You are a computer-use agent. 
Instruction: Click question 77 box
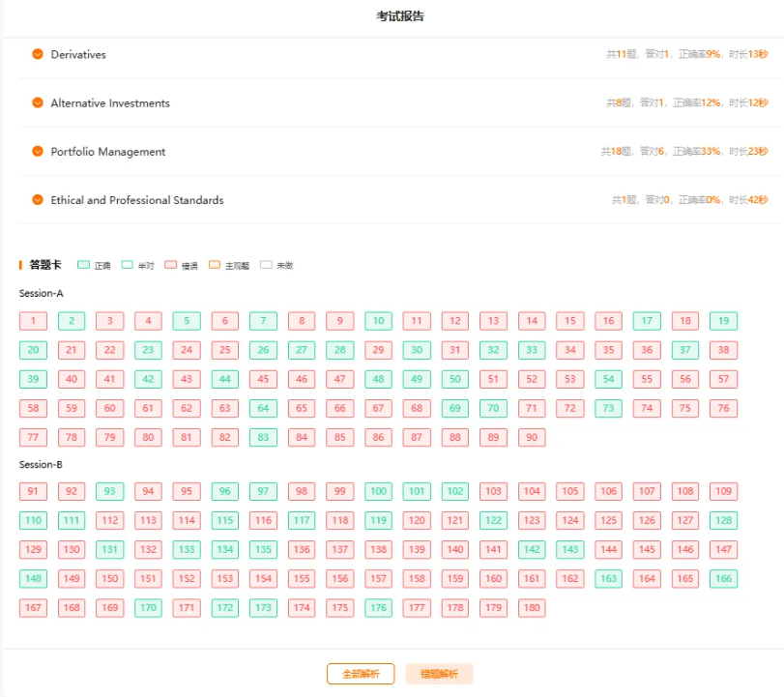pos(33,437)
